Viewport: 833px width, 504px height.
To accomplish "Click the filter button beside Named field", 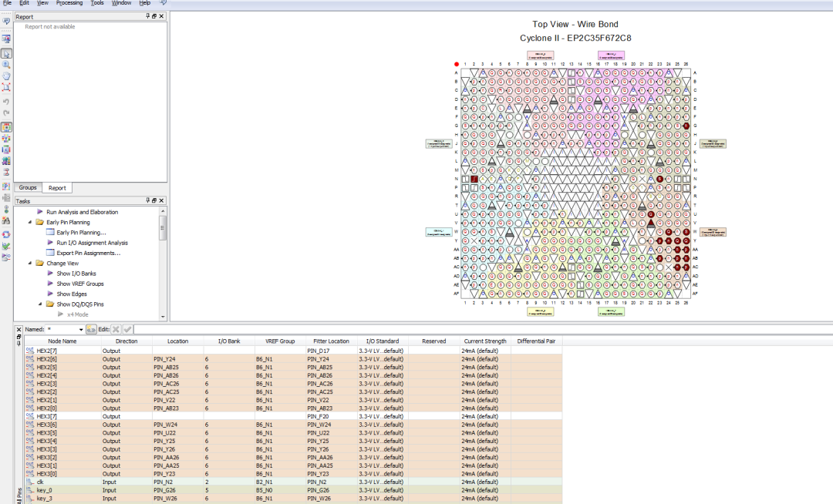I will coord(91,329).
